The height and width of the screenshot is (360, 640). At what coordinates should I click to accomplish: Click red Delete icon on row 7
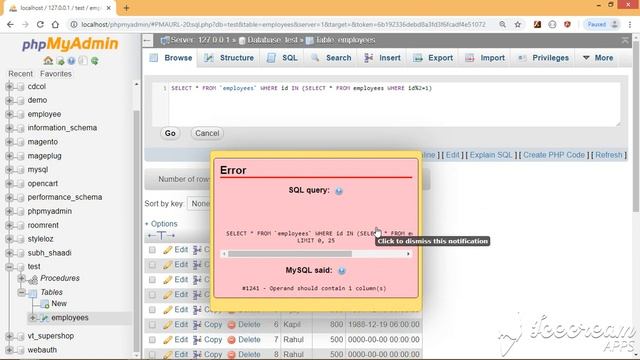pyautogui.click(x=231, y=340)
